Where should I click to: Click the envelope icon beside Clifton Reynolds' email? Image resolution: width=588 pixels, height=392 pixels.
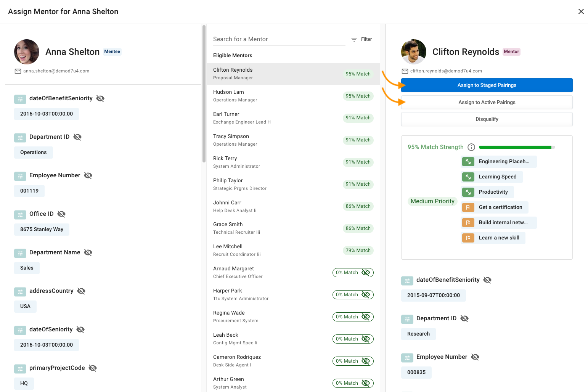pos(405,71)
